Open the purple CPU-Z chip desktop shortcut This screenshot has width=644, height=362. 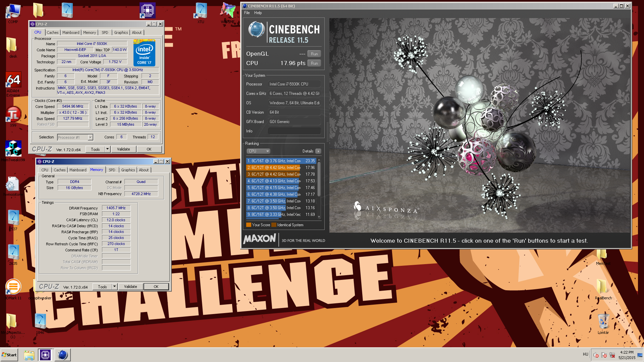pyautogui.click(x=147, y=10)
